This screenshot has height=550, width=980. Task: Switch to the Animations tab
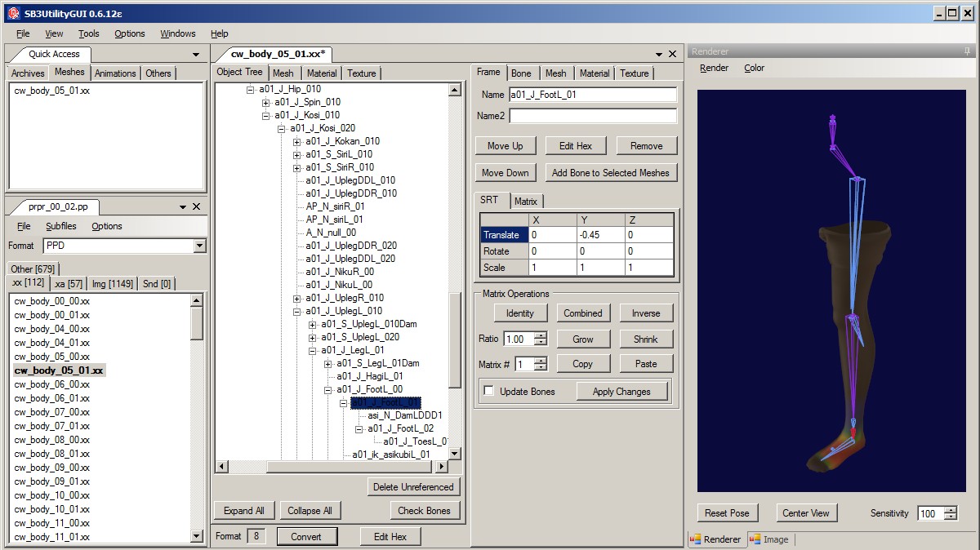115,73
